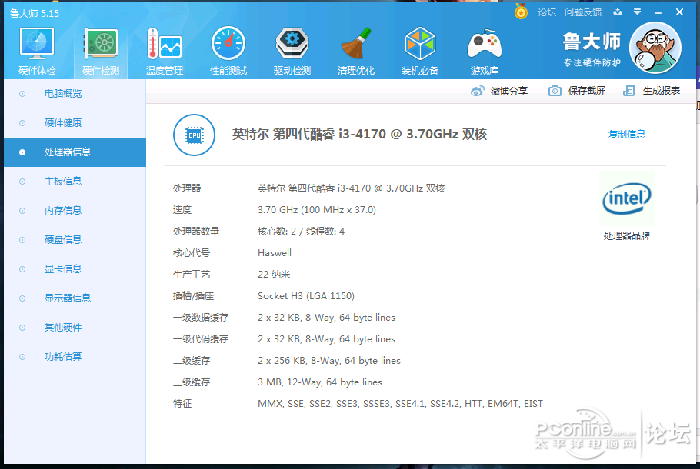Share via 微博分享
This screenshot has height=469, width=700.
point(500,91)
